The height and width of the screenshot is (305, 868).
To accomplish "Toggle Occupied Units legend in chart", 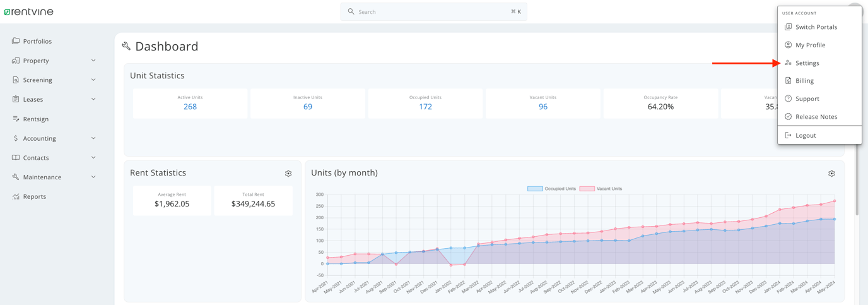I will point(552,189).
